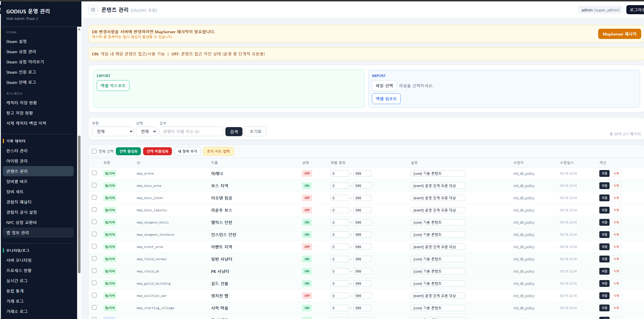
Task: Click the red 삭제 button for 라푼투 보스
Action: tap(616, 210)
